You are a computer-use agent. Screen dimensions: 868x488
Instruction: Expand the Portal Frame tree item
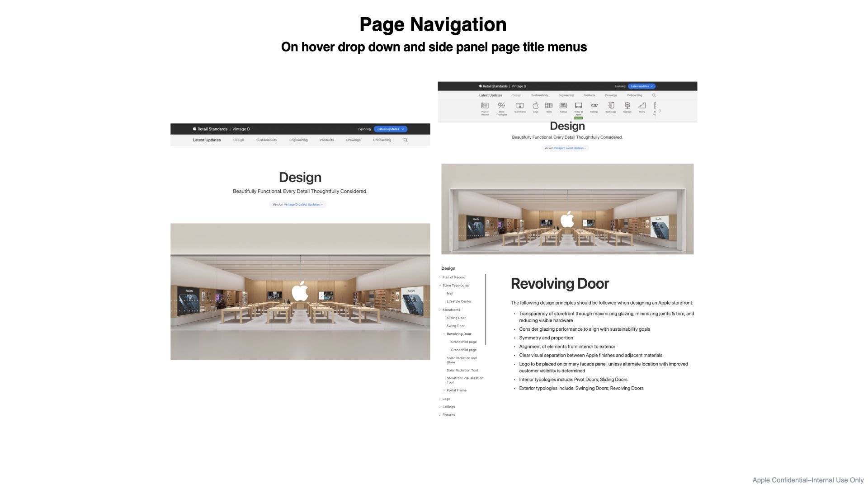click(444, 390)
